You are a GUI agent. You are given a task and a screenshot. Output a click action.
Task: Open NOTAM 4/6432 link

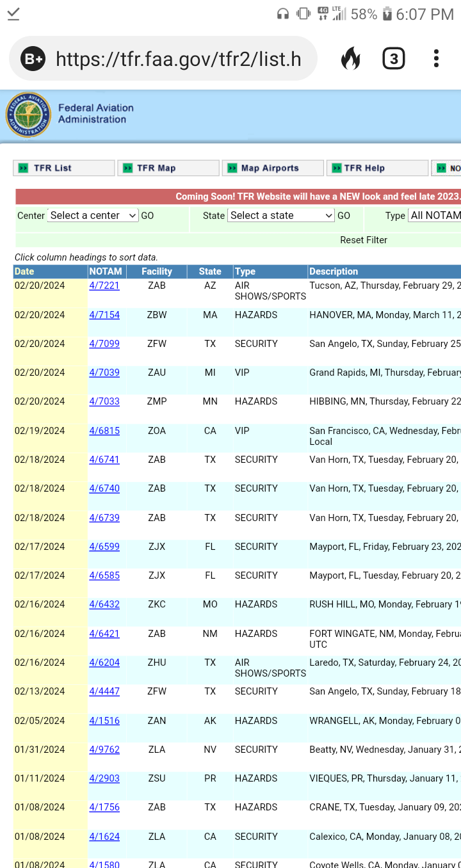click(x=104, y=604)
